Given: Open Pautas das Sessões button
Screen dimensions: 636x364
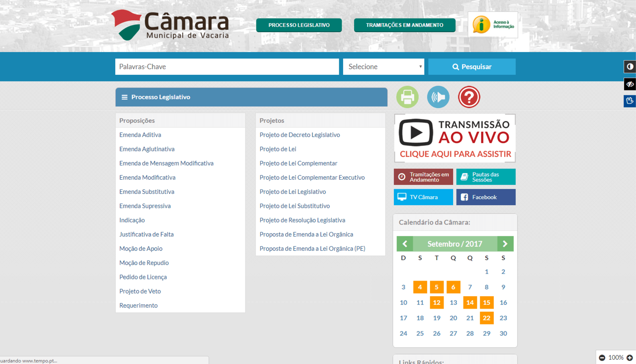Looking at the screenshot, I should click(486, 177).
